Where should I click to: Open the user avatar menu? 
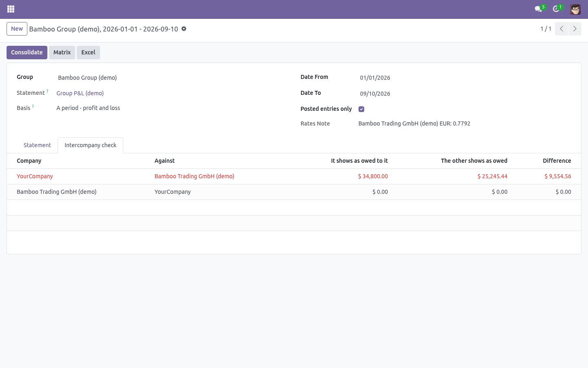pyautogui.click(x=575, y=9)
